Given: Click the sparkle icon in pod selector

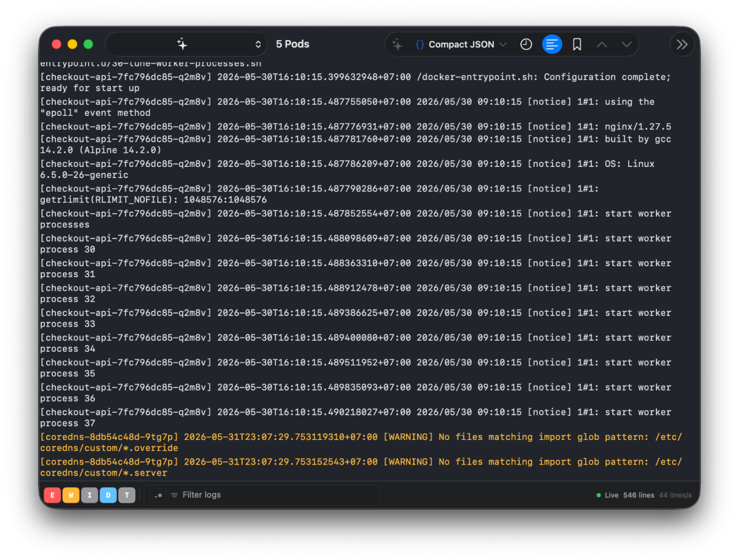Looking at the screenshot, I should (x=182, y=44).
